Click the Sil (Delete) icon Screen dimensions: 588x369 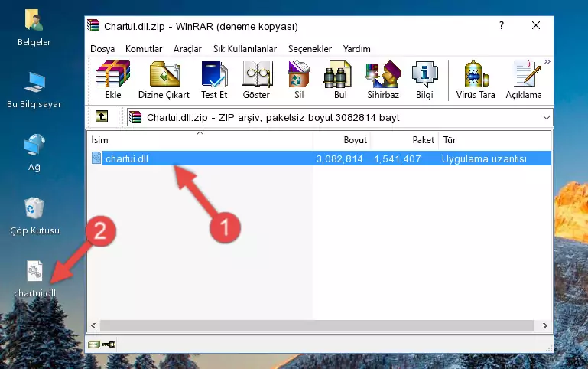point(299,80)
